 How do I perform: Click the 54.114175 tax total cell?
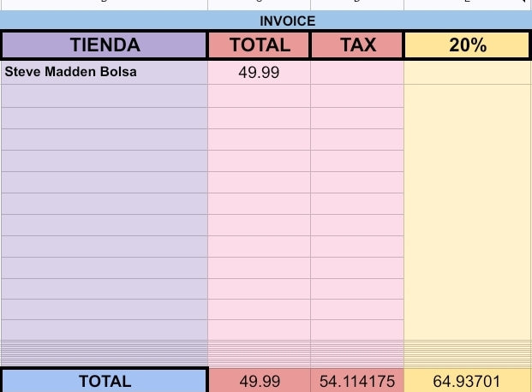(x=357, y=381)
